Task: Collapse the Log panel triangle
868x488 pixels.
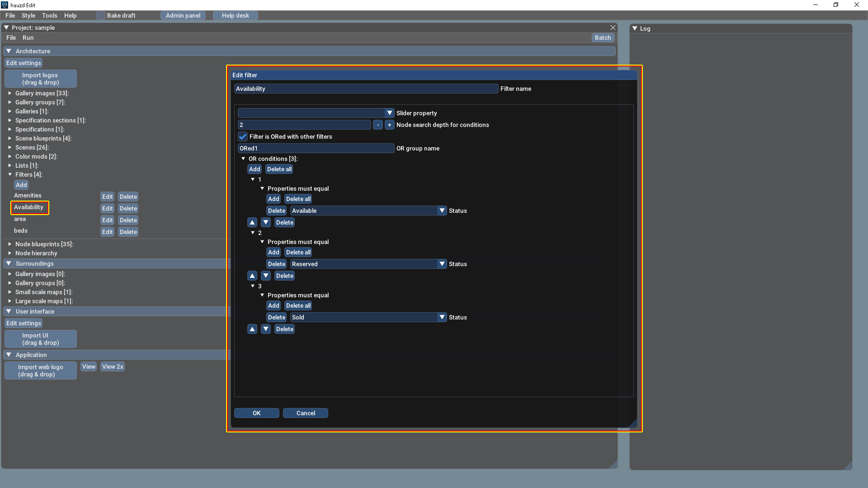Action: point(635,28)
